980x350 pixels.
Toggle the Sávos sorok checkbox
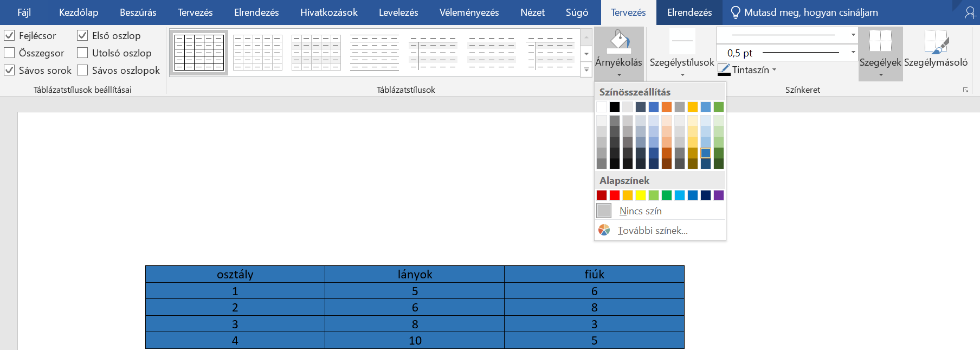tap(9, 70)
